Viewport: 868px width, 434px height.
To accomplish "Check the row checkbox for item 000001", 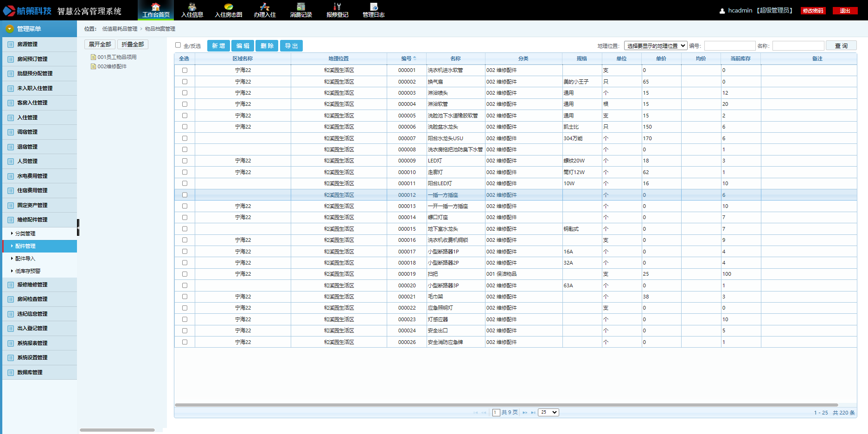I will click(x=185, y=71).
